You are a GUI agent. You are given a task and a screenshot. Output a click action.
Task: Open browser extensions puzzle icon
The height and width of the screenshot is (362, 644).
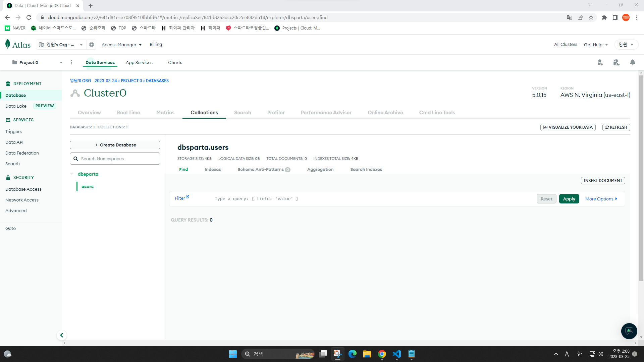[604, 17]
